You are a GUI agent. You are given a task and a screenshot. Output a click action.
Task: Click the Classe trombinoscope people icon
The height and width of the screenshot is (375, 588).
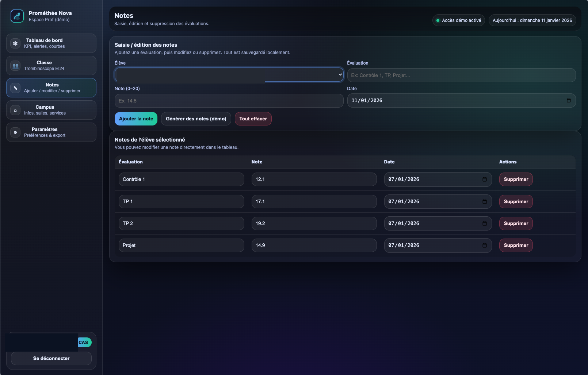[15, 66]
